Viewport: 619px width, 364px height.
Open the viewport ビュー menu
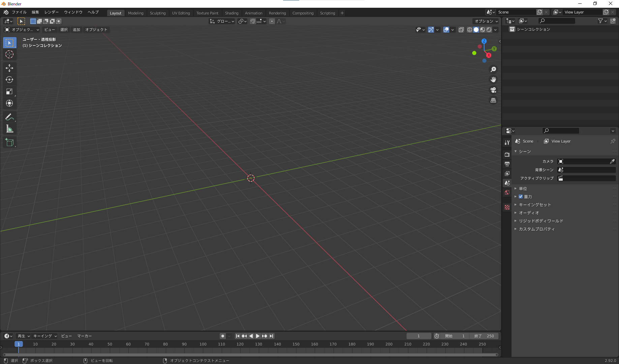(x=50, y=30)
